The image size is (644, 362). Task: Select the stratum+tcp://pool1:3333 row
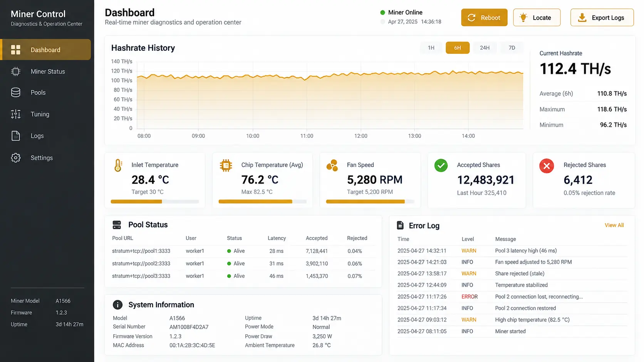(243, 251)
